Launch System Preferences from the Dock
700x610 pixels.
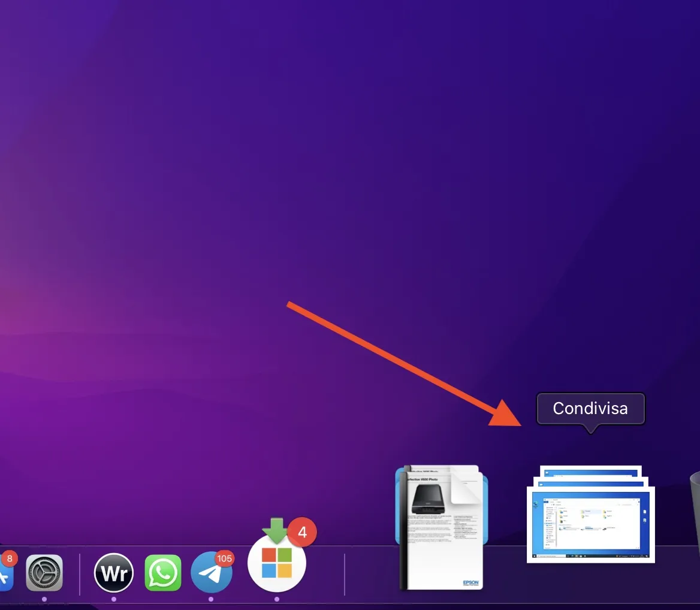(x=45, y=572)
